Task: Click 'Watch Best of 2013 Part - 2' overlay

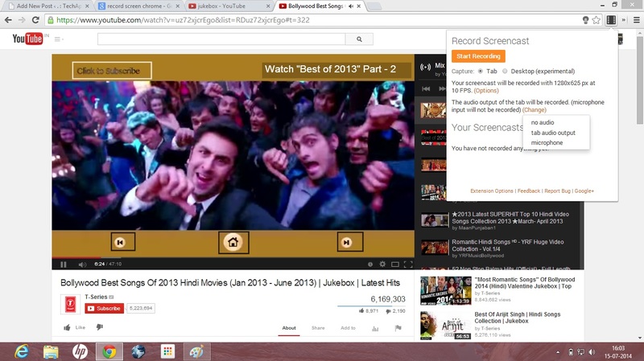Action: point(336,70)
